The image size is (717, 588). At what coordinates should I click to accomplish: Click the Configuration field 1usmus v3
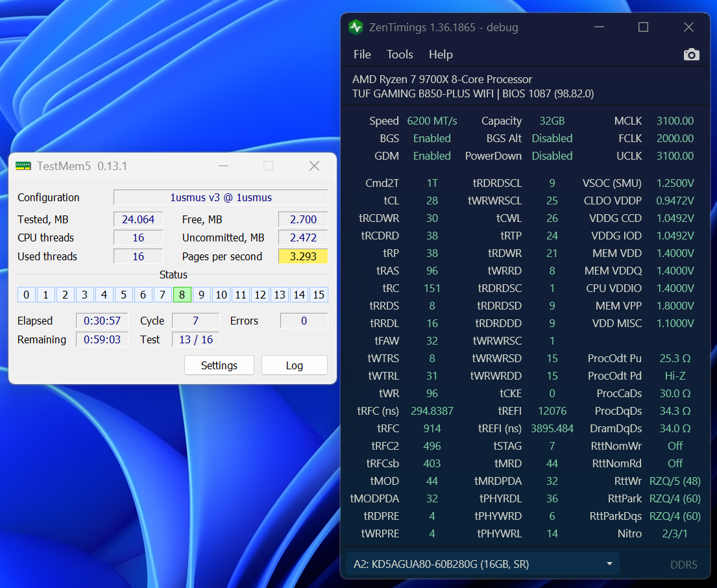coord(221,197)
